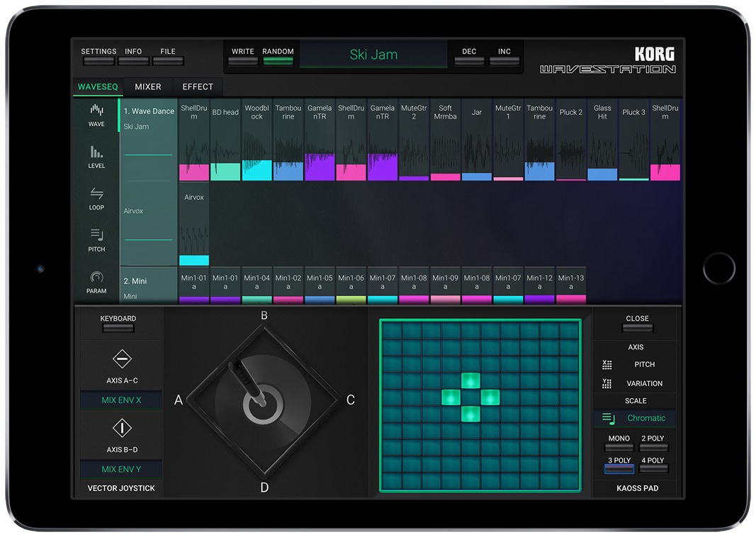Screen dimensions: 756x537
Task: Click the joystick corner labeled C
Action: [351, 400]
